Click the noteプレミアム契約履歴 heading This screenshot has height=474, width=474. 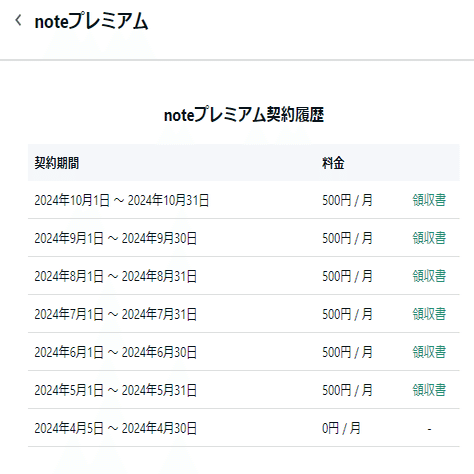(244, 115)
